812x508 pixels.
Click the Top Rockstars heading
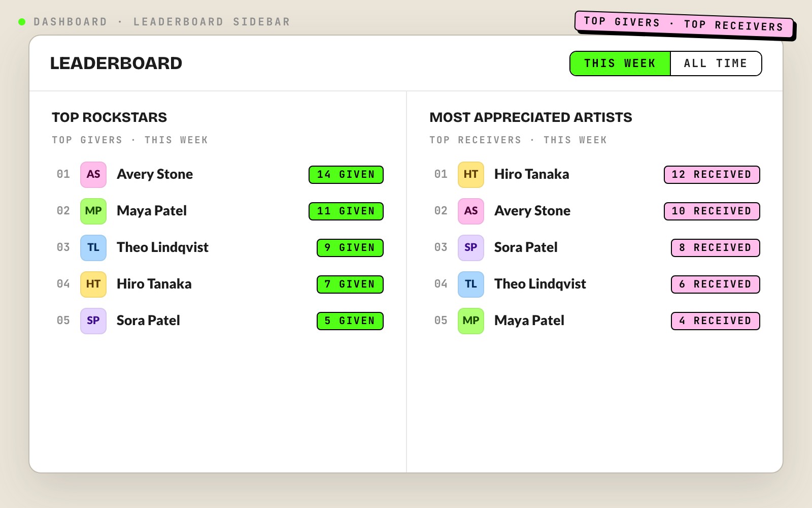pos(109,117)
